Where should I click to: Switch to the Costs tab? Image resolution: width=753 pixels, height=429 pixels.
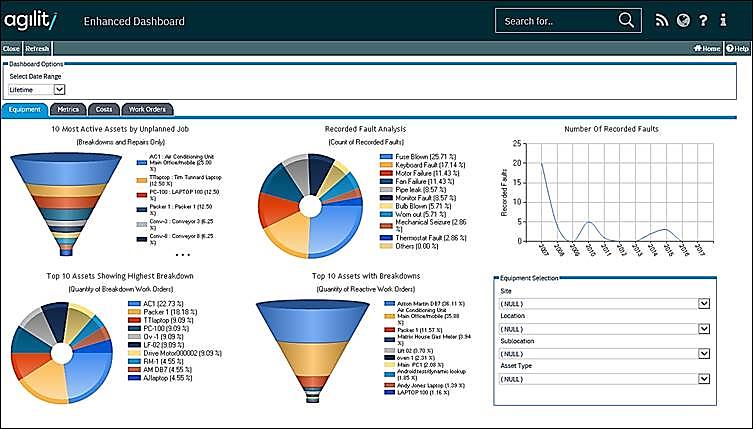(103, 109)
